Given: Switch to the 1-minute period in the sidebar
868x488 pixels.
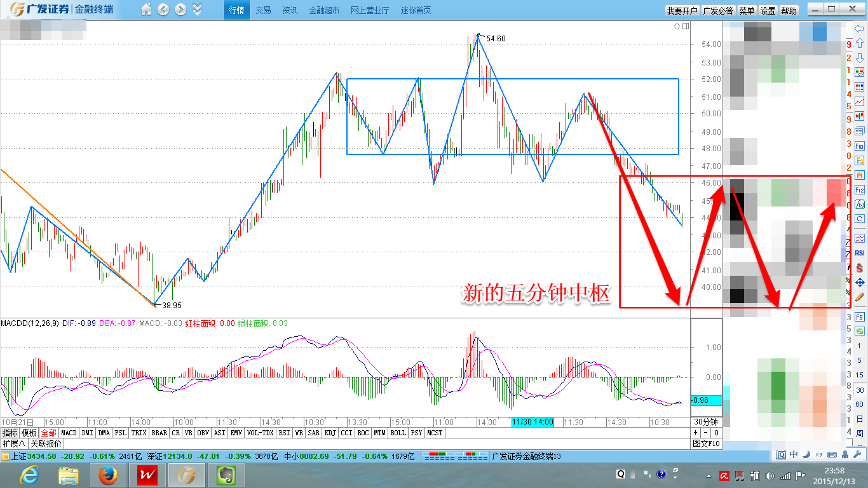Looking at the screenshot, I should coord(859,346).
